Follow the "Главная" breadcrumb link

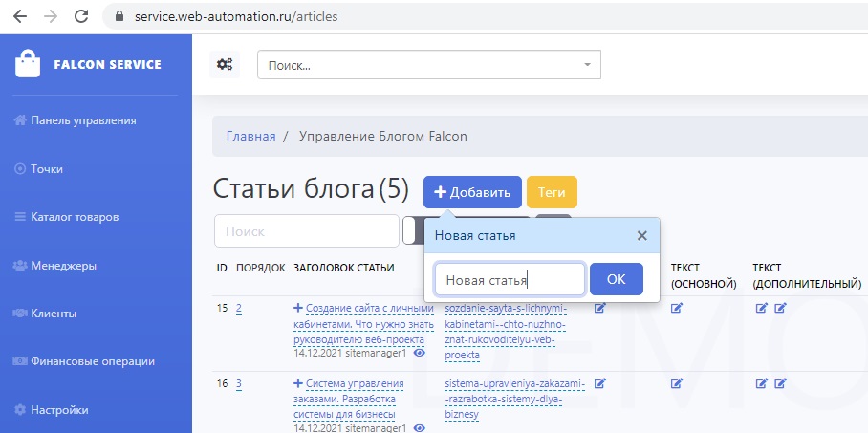250,136
